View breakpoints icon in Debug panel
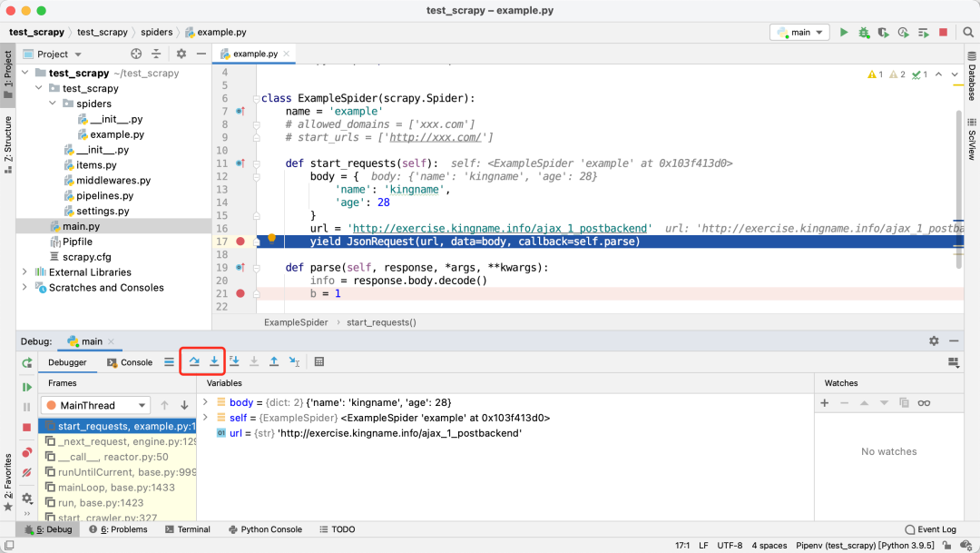Screen dimensions: 980x553 coord(27,452)
